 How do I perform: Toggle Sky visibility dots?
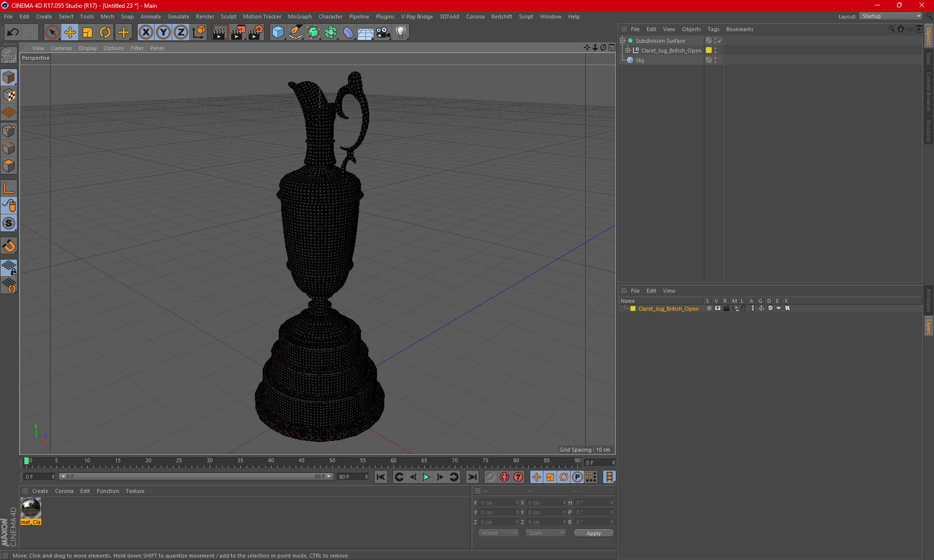coord(715,60)
